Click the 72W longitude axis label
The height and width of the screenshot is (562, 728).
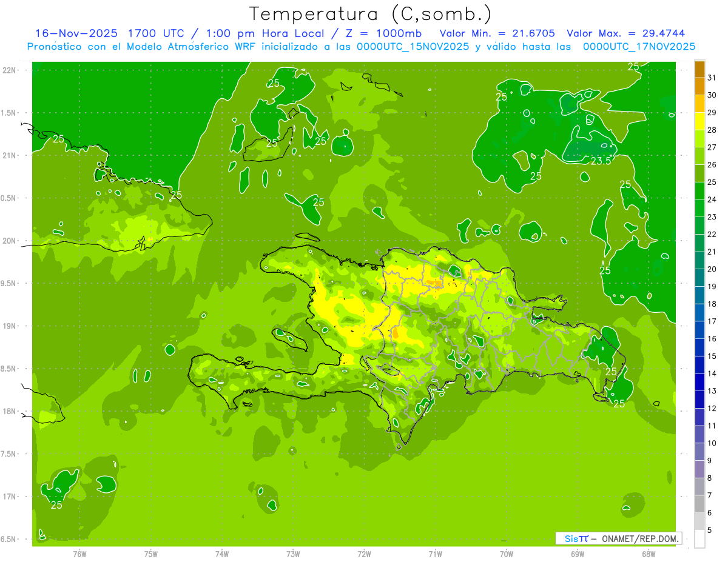pyautogui.click(x=364, y=554)
